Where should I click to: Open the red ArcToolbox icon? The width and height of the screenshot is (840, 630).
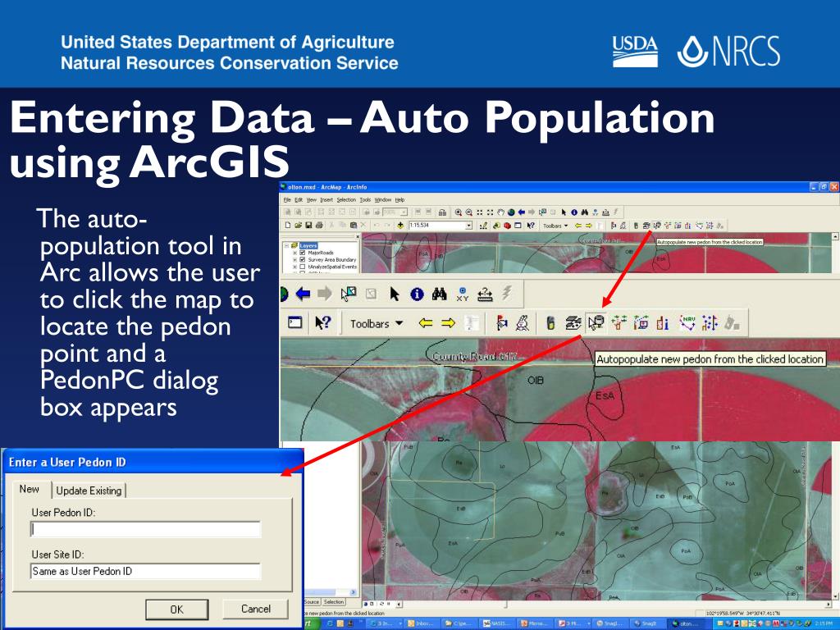click(507, 225)
